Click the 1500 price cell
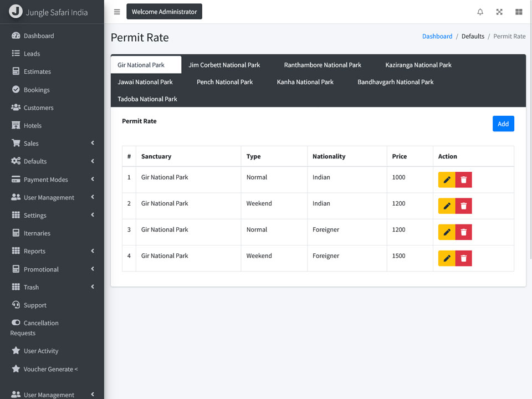 point(410,258)
